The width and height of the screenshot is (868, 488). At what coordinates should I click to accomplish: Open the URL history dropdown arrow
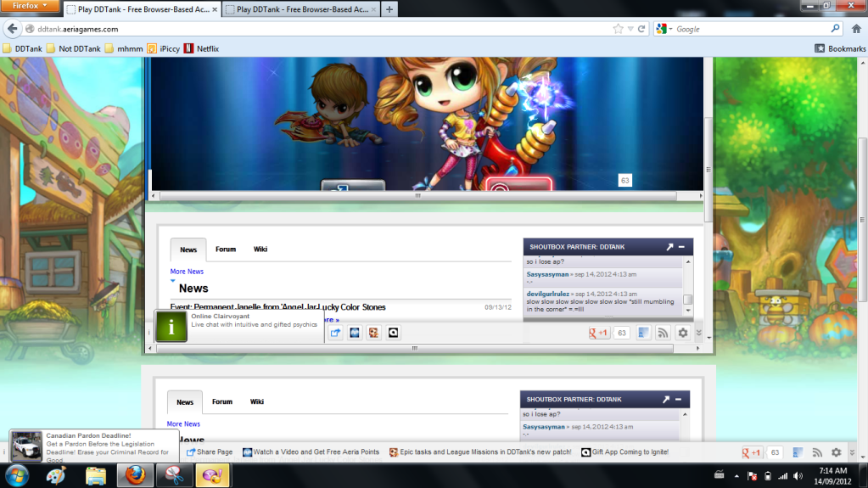(630, 29)
